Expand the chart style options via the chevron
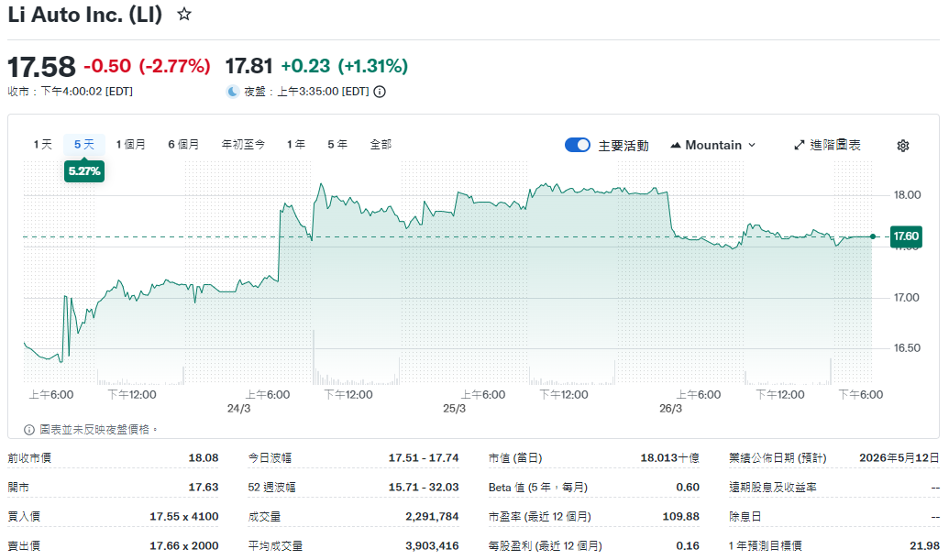Image resolution: width=949 pixels, height=560 pixels. coord(750,145)
